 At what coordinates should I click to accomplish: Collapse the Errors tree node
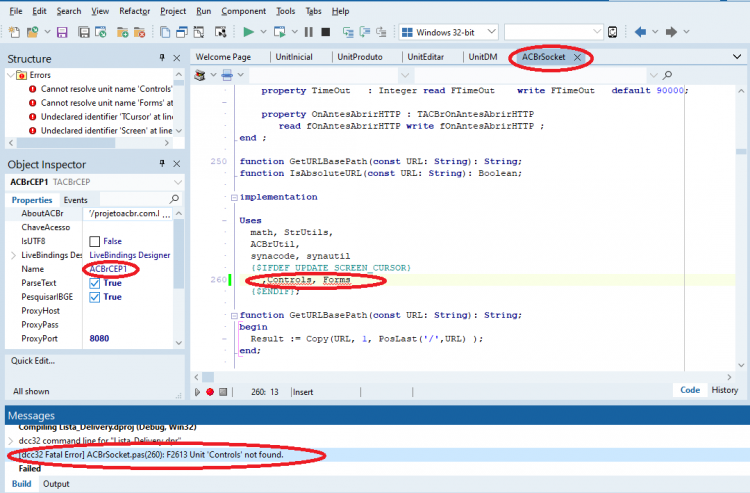pos(11,75)
